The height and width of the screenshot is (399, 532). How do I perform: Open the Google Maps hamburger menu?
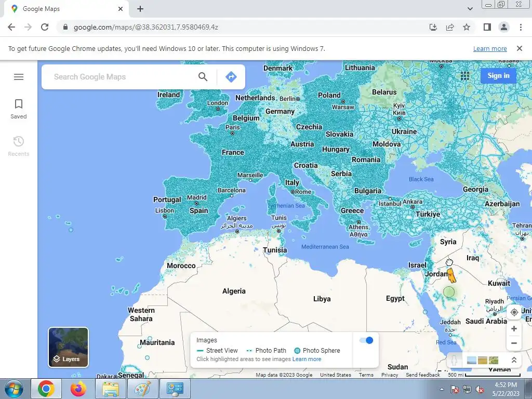tap(19, 77)
